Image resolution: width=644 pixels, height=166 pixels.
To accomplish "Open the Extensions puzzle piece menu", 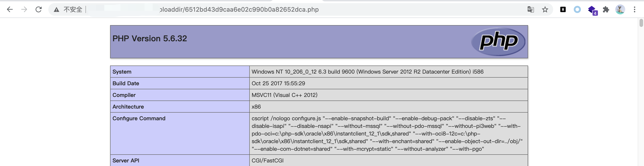I will click(606, 9).
